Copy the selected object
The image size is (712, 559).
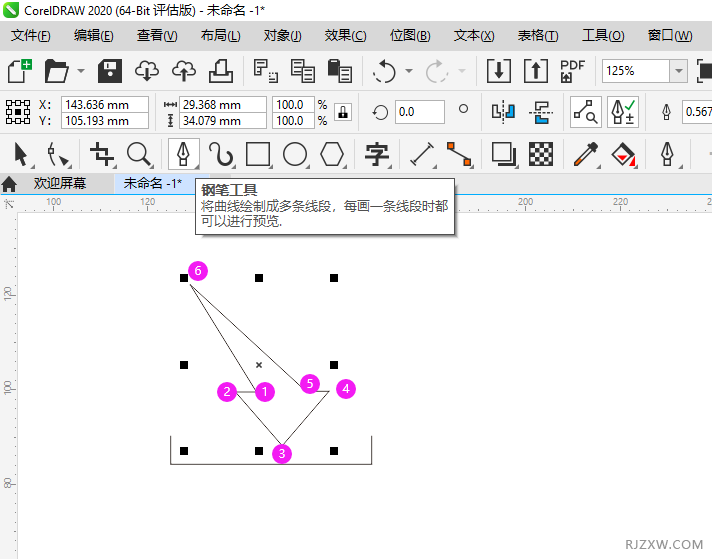(303, 71)
